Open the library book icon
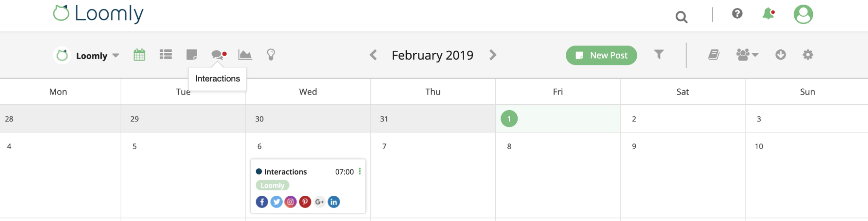This screenshot has width=868, height=221. (x=713, y=55)
